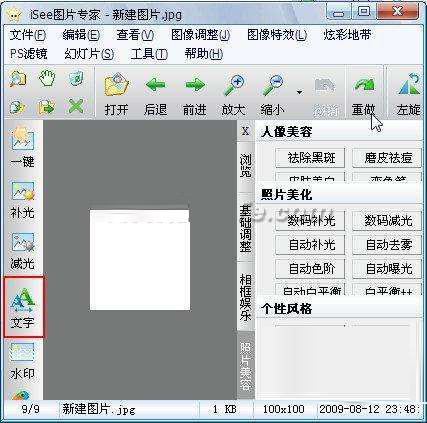This screenshot has height=423, width=427.
Task: Go forward with the 前进 green arrow
Action: point(195,85)
